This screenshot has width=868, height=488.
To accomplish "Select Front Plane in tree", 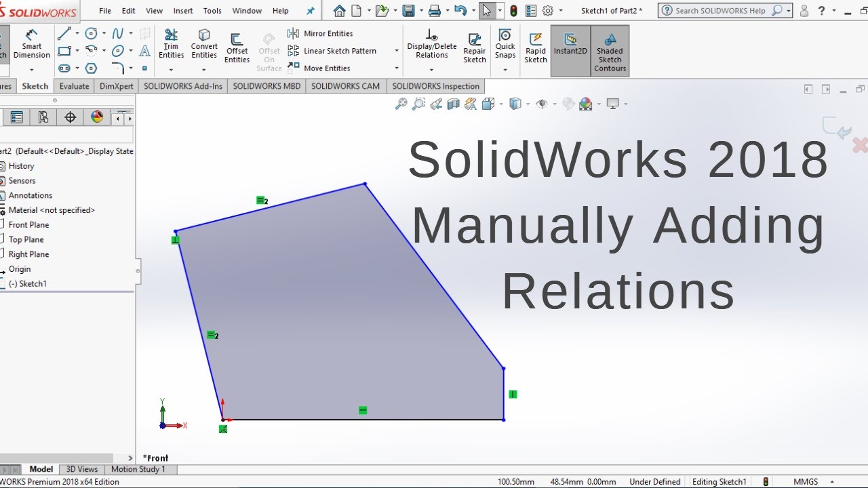I will [x=28, y=224].
